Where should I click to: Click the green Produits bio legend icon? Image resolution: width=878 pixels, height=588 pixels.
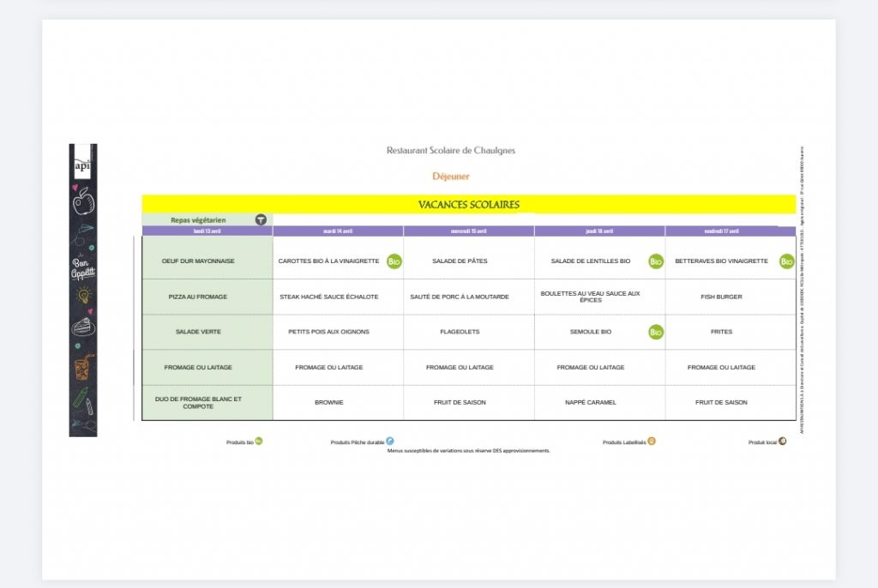click(x=259, y=441)
